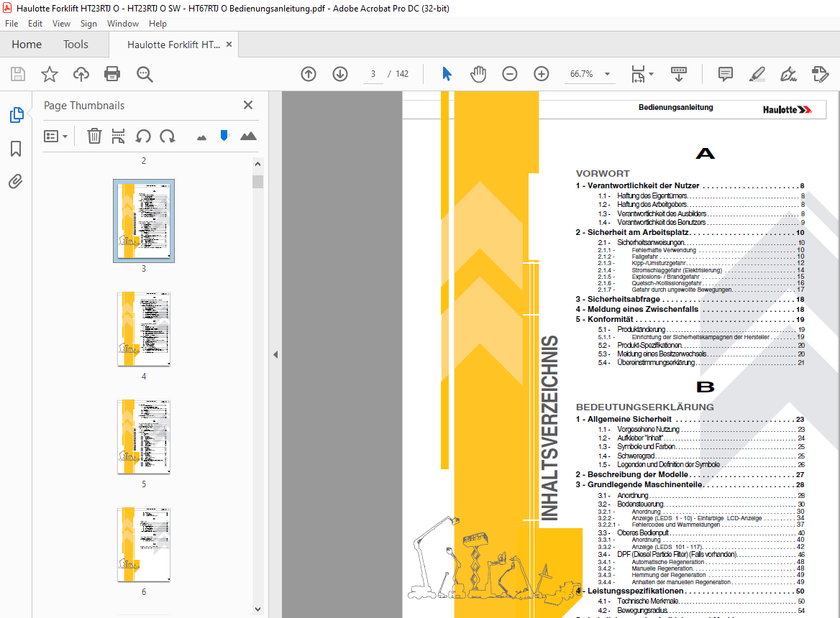
Task: Click thumbnails scrollbar down arrow
Action: click(x=257, y=609)
